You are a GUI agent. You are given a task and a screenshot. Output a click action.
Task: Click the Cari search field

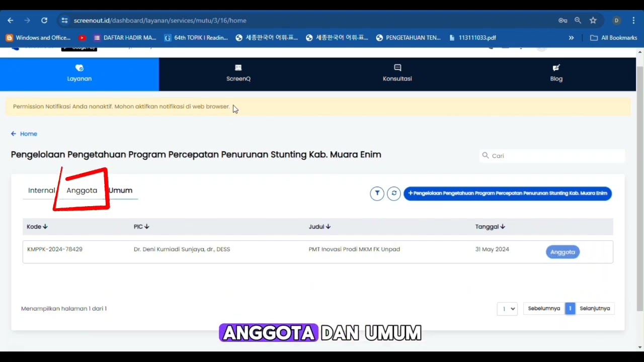pyautogui.click(x=552, y=156)
